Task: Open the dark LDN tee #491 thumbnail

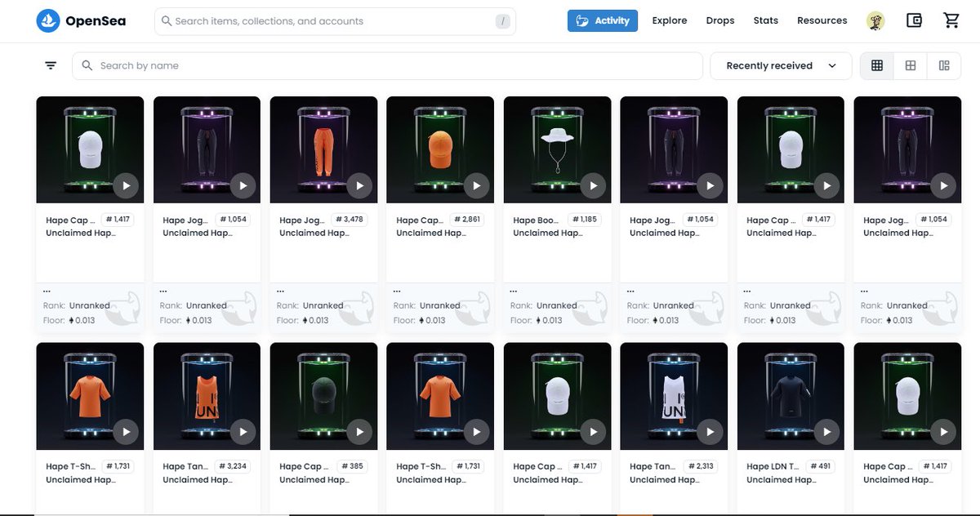Action: [x=791, y=396]
